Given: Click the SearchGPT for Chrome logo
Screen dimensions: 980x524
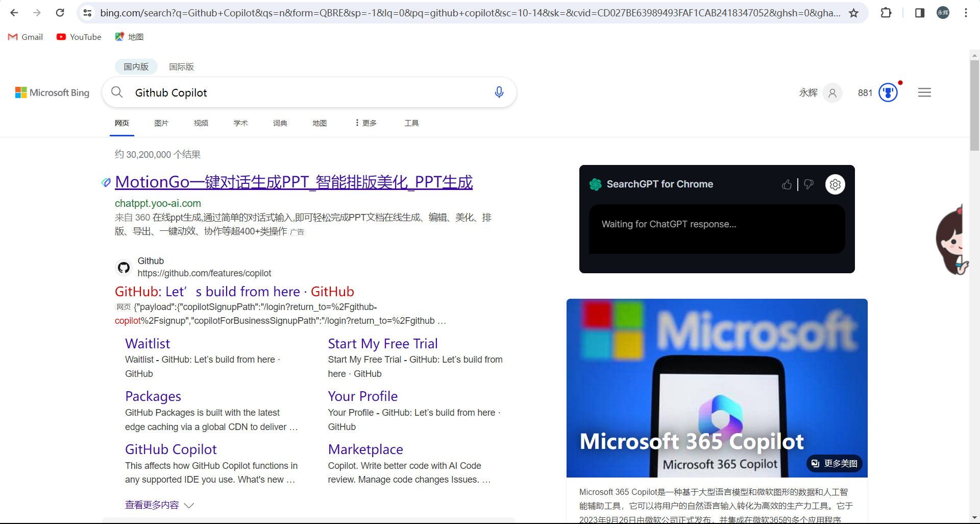Looking at the screenshot, I should click(596, 184).
